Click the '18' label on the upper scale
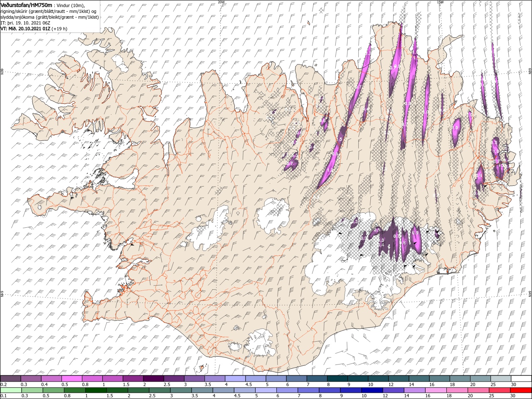This screenshot has height=399, width=532. (x=452, y=384)
